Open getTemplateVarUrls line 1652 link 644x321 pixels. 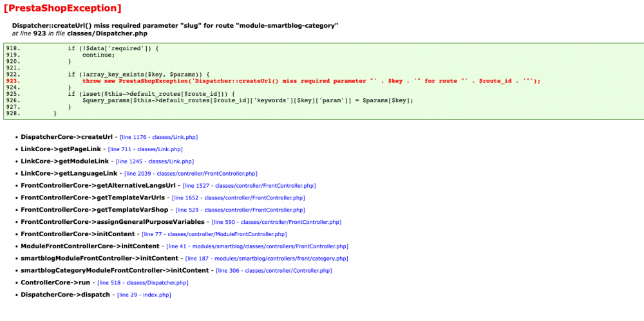(x=239, y=198)
